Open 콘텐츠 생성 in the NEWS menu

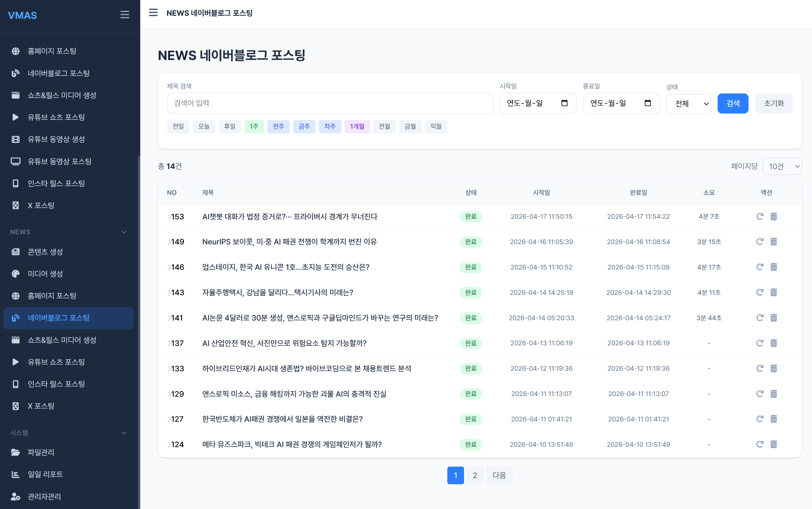(45, 252)
